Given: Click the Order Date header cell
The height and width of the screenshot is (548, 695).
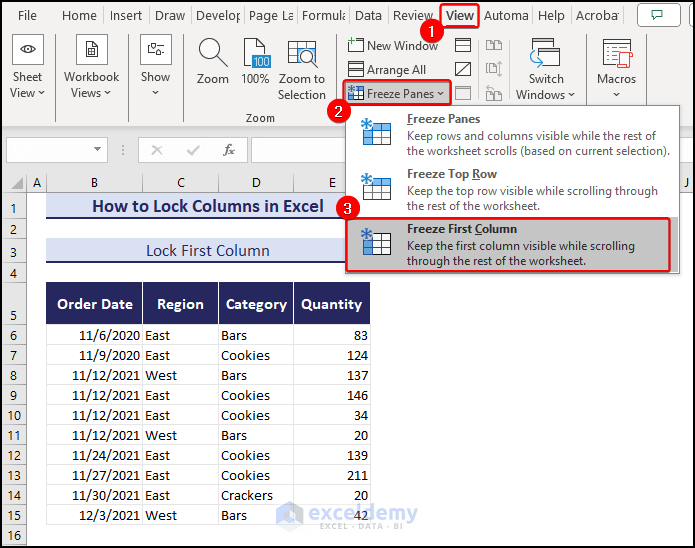Looking at the screenshot, I should tap(94, 304).
